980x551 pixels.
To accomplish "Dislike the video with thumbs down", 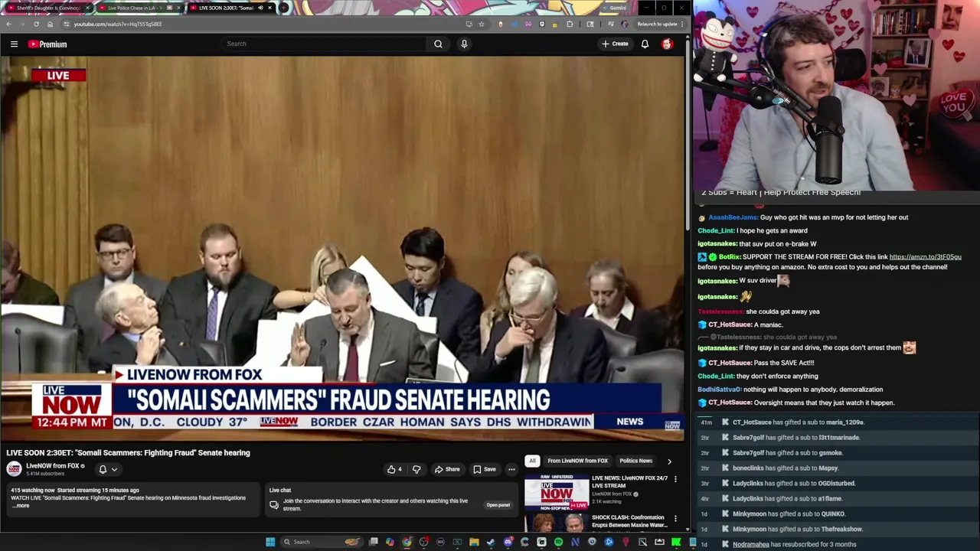I will click(x=416, y=470).
